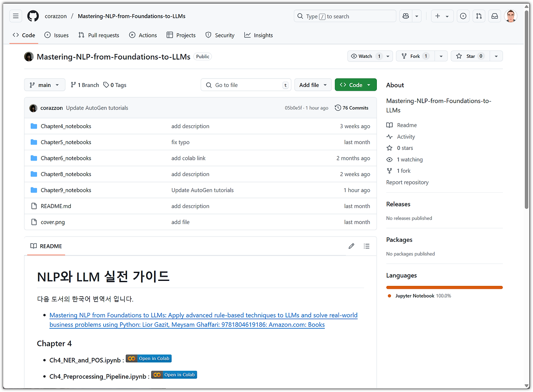Viewport: 533px width, 392px height.
Task: Select the README tab in file viewer
Action: pos(46,246)
